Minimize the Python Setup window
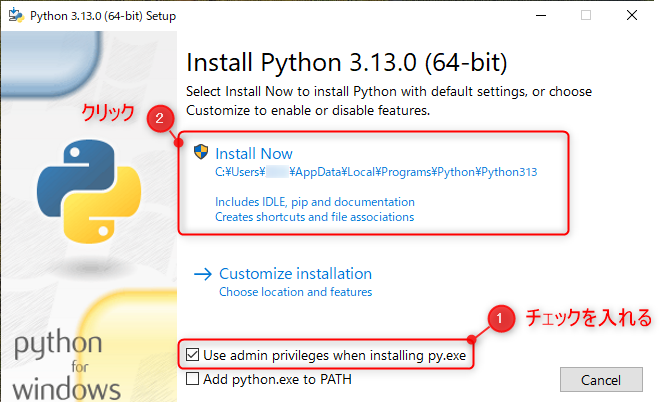Viewport: 672px width, 402px height. click(539, 15)
